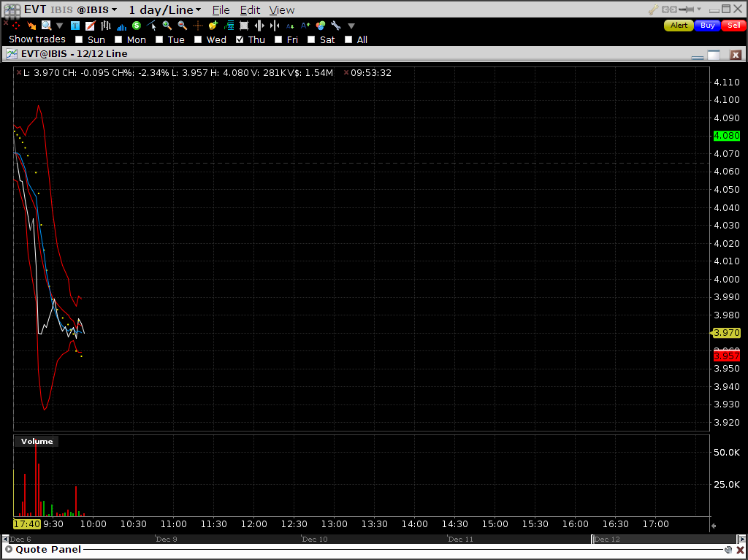The image size is (748, 560).
Task: Click the increase font size icon
Action: 305,26
